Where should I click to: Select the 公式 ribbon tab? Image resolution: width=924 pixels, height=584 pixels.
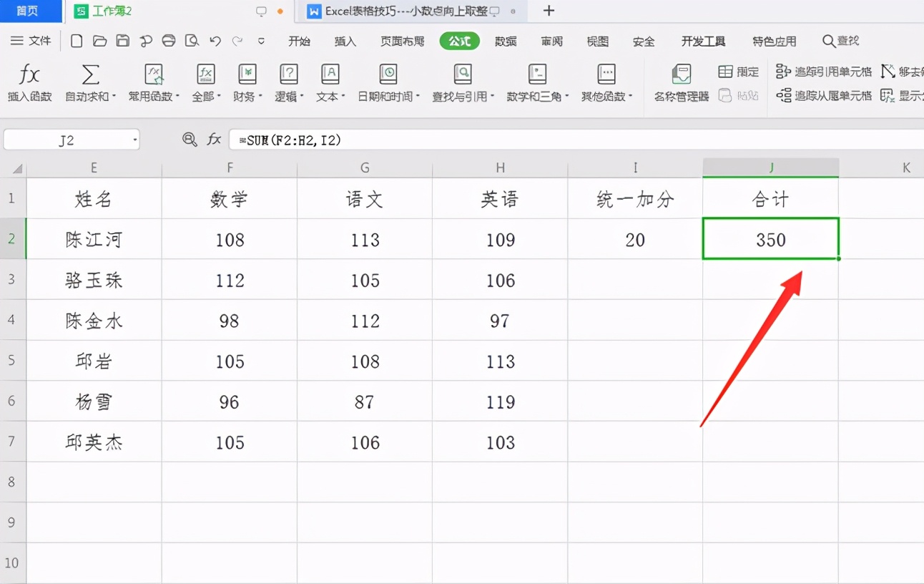[459, 41]
